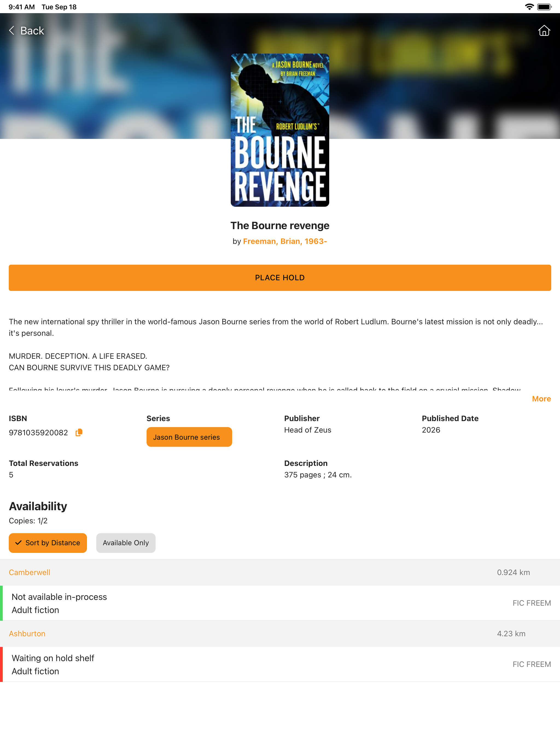560x747 pixels.
Task: Tap the home icon
Action: click(x=544, y=31)
